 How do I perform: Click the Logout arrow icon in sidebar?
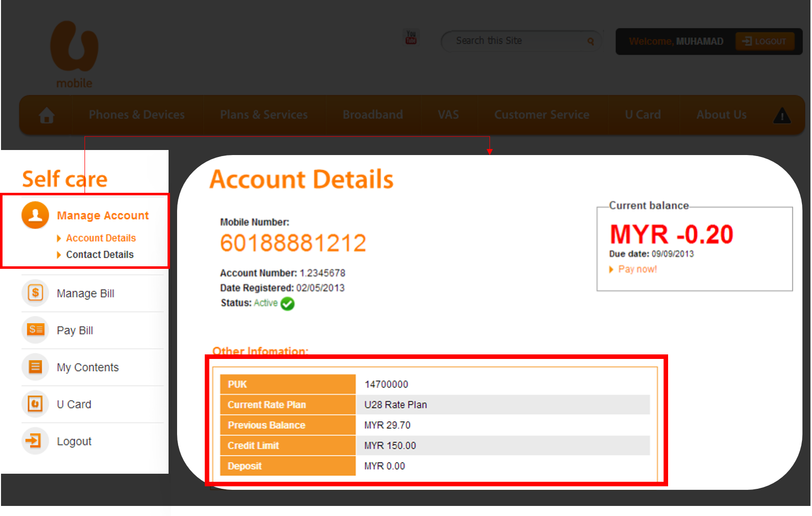[35, 441]
